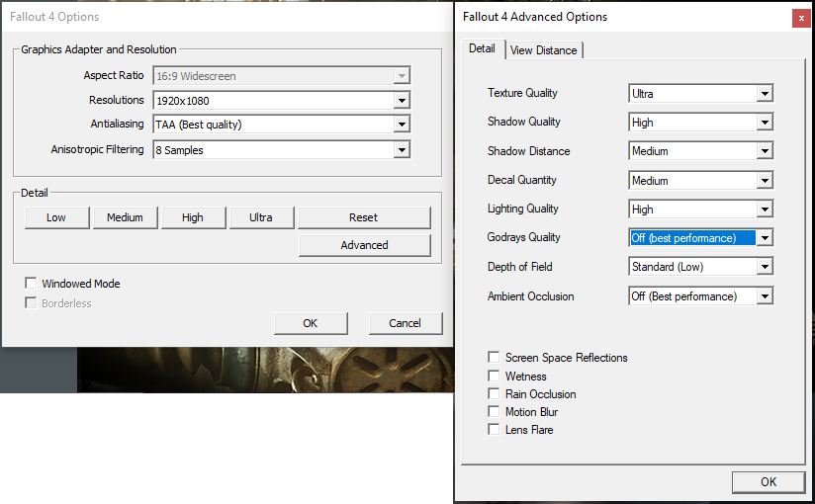The width and height of the screenshot is (815, 504).
Task: Open the Anisotropic Filtering dropdown
Action: (x=282, y=150)
